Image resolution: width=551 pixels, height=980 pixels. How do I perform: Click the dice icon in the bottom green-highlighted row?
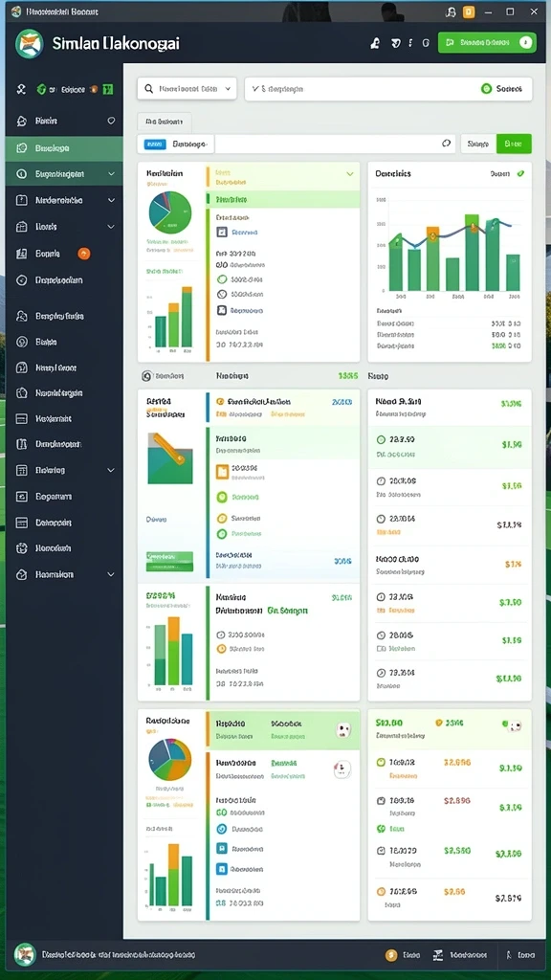pos(342,729)
